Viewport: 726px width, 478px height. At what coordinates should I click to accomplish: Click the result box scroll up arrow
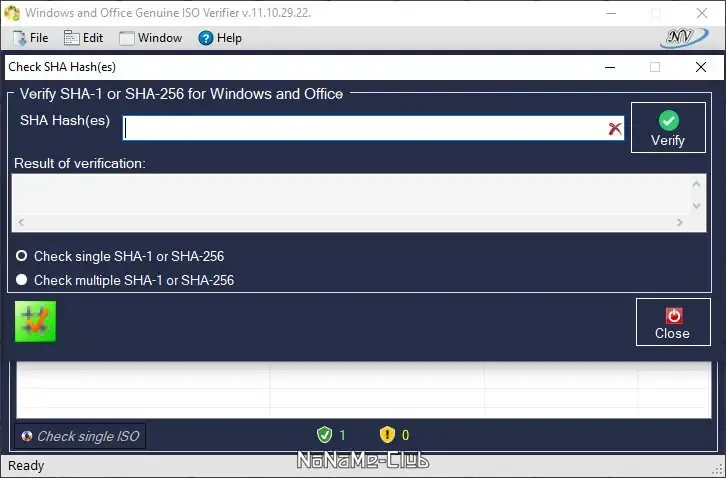696,184
